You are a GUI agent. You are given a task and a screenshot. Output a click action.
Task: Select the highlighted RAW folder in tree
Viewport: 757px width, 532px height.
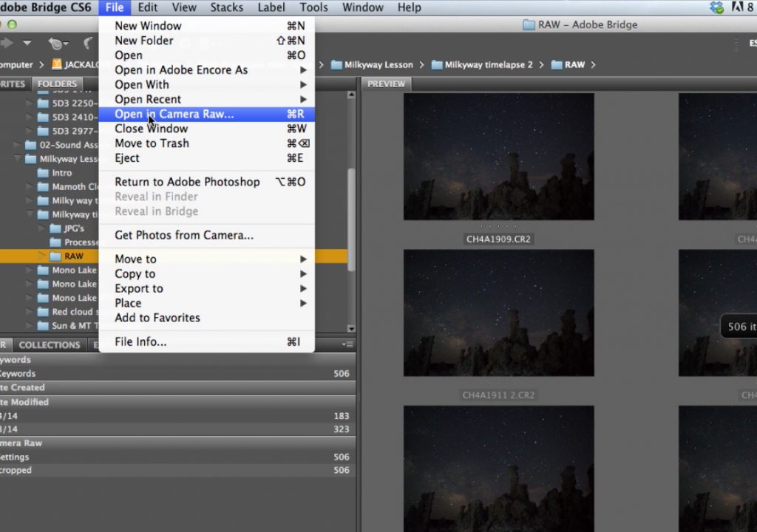click(67, 256)
